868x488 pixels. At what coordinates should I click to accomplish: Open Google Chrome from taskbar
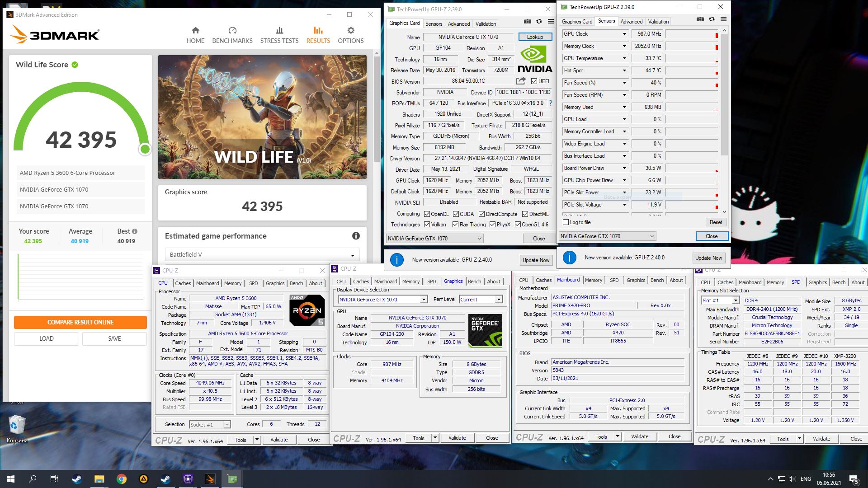coord(122,479)
